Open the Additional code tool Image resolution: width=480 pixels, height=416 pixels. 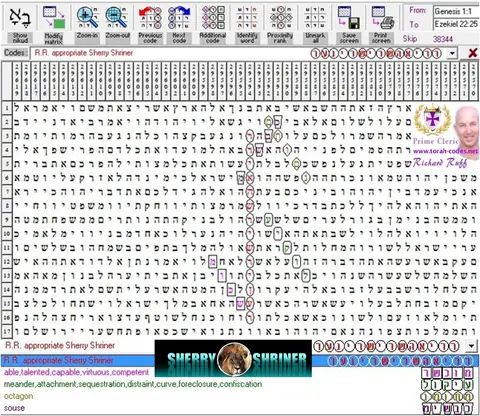pos(213,17)
